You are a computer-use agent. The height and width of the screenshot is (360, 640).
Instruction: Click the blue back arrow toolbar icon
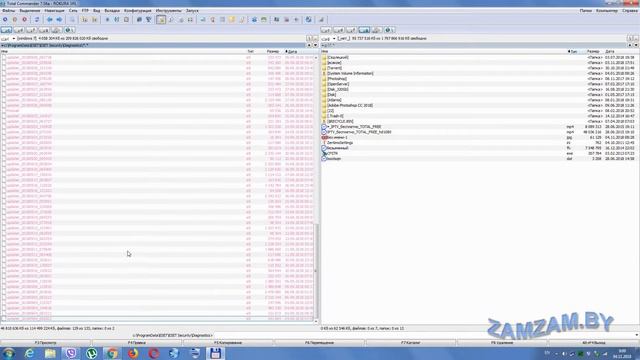(49, 20)
